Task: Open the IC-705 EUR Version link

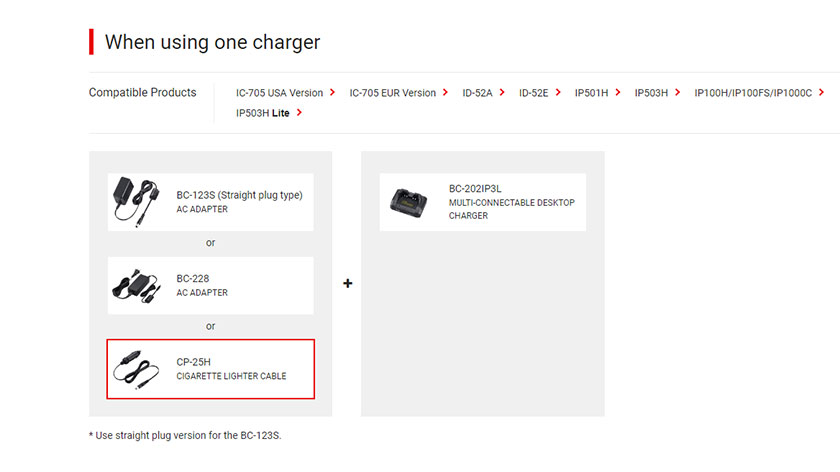Action: pyautogui.click(x=393, y=93)
